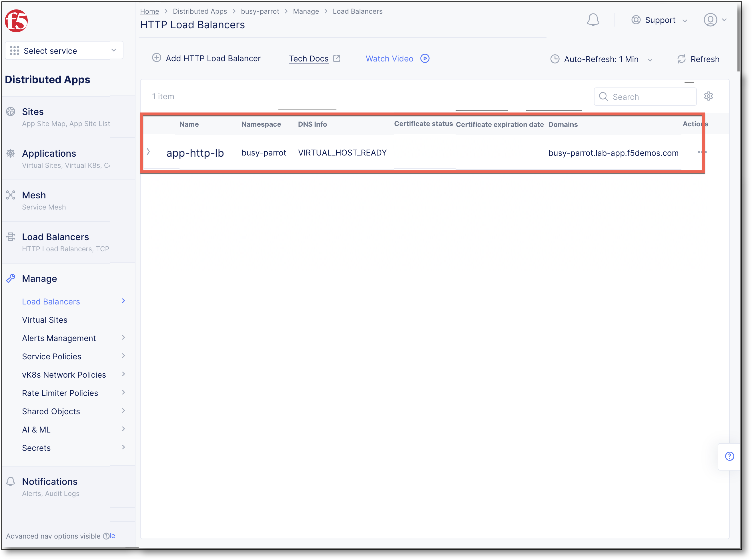Click the Support lifebuoy icon
Viewport: 752px width, 560px height.
[636, 20]
